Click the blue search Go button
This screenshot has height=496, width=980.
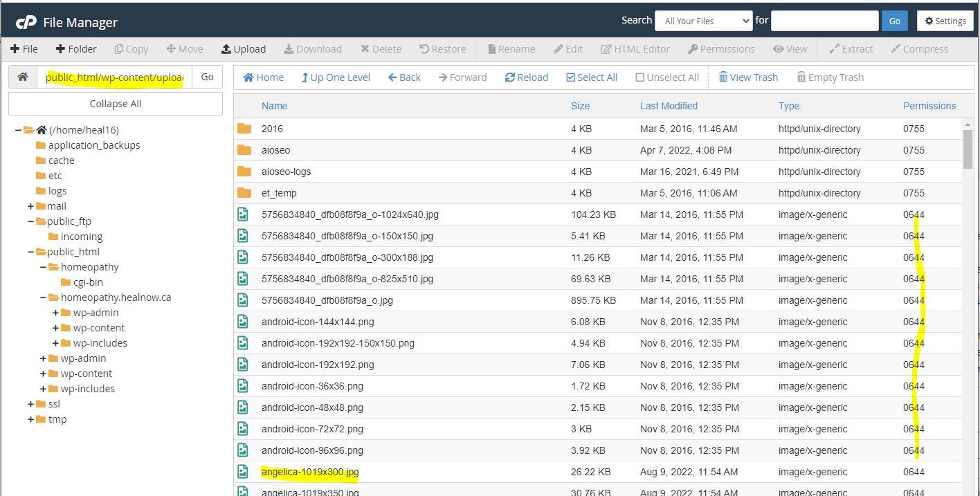coord(894,21)
